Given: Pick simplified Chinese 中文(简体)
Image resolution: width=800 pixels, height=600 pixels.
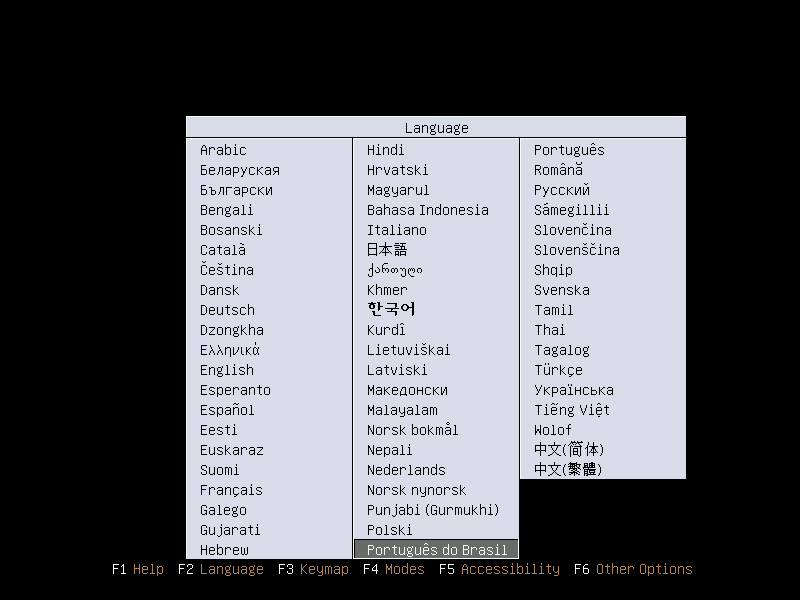Looking at the screenshot, I should (569, 450).
